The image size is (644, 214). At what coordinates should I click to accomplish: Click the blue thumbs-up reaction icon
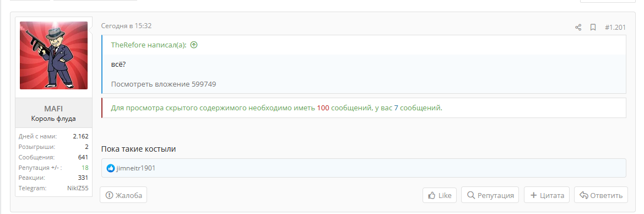(111, 168)
